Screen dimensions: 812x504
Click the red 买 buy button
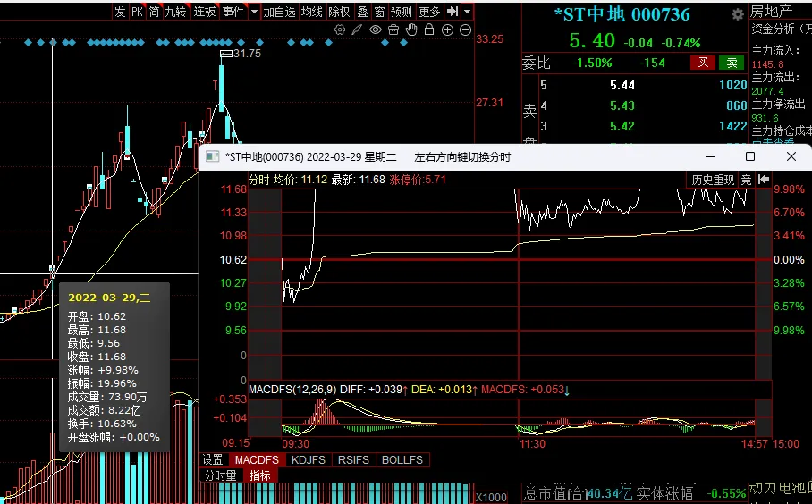[x=703, y=63]
